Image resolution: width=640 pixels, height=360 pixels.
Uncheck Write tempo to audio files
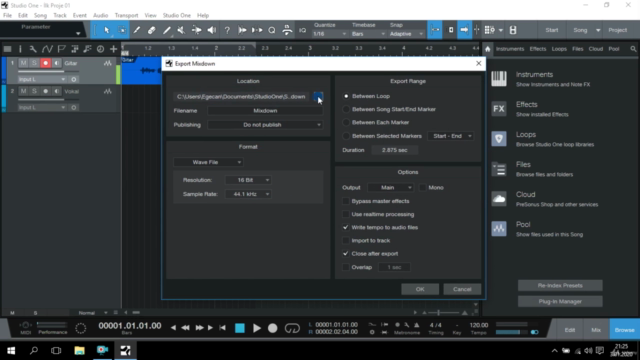[346, 227]
